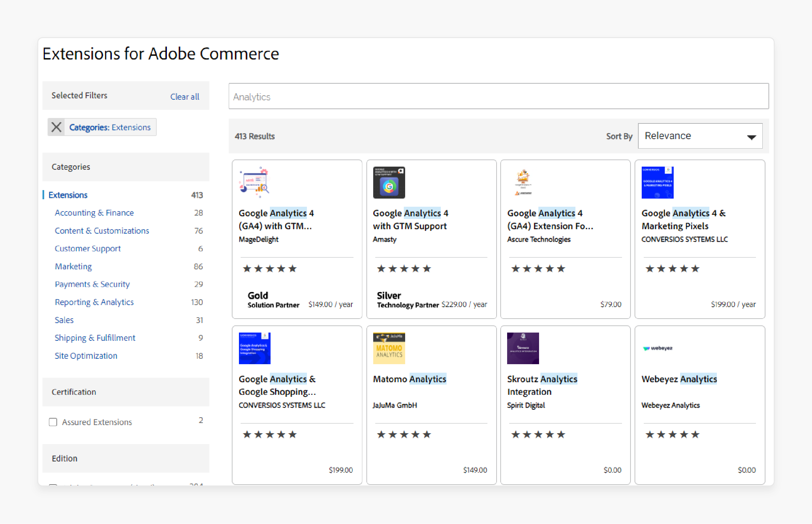Open the Sort By Relevance dropdown
Screen dimensions: 812x524
(x=700, y=136)
